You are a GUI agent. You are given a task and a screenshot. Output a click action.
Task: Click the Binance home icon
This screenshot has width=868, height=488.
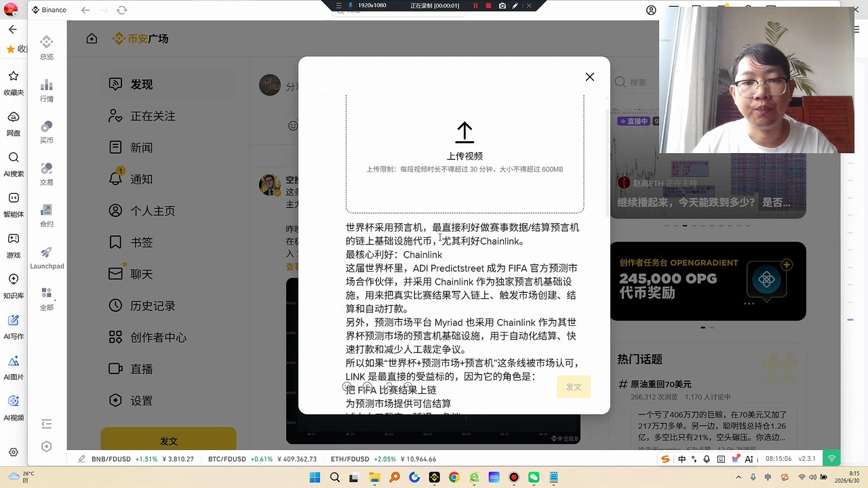pos(92,39)
